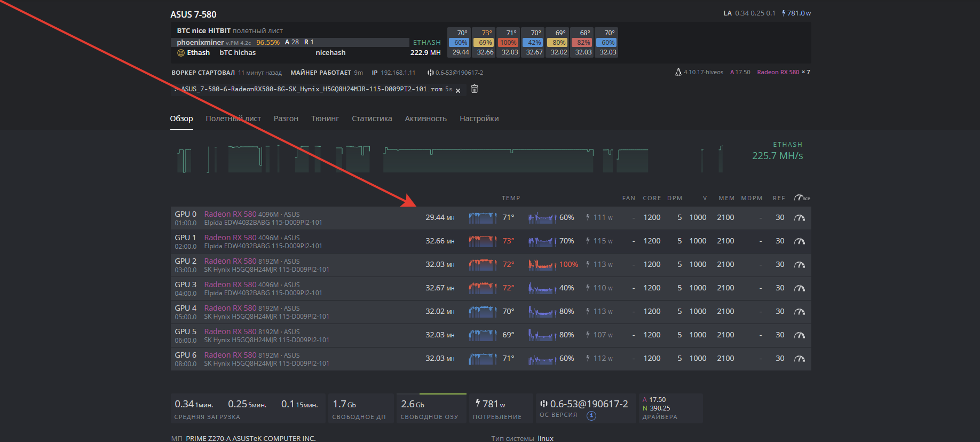Viewport: 980px width, 442px height.
Task: Click the СВОБОДНОЕ ДП 1.7 Gb card
Action: pos(360,409)
